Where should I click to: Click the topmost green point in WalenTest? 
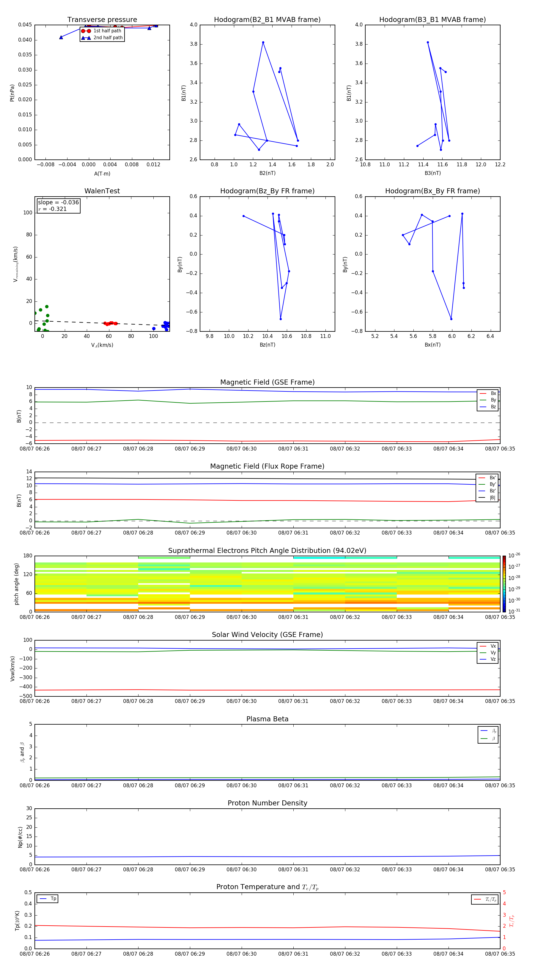point(47,307)
